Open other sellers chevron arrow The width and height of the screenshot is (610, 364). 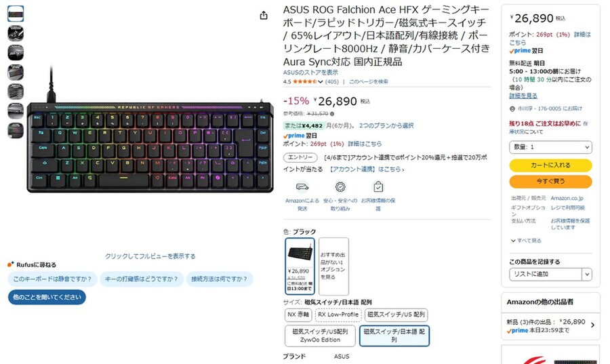[592, 325]
